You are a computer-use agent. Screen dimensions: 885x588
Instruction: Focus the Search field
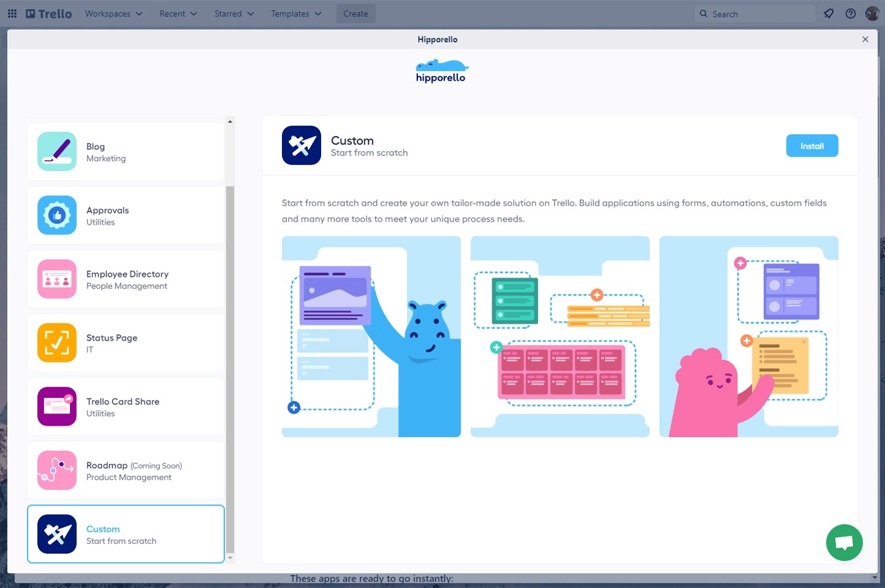tap(754, 13)
